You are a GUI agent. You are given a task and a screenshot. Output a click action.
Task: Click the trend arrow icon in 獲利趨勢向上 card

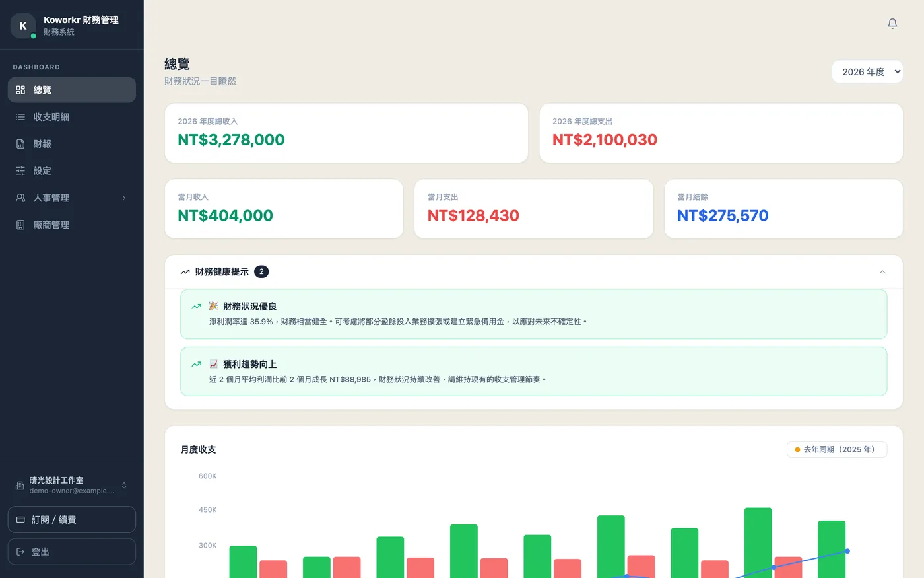coord(196,364)
